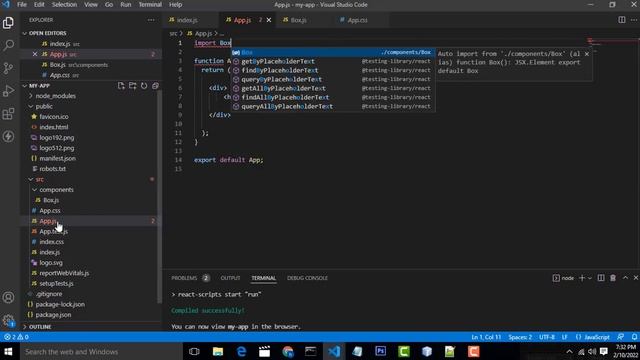The height and width of the screenshot is (360, 640).
Task: Open Explorer more actions ellipsis
Action: [x=151, y=20]
